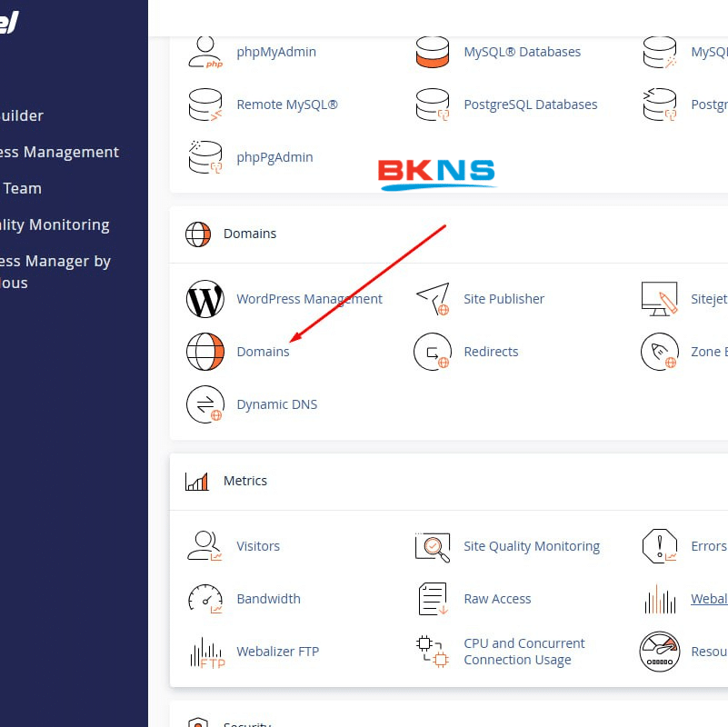Open the Redirects icon
The height and width of the screenshot is (727, 728).
pos(433,352)
